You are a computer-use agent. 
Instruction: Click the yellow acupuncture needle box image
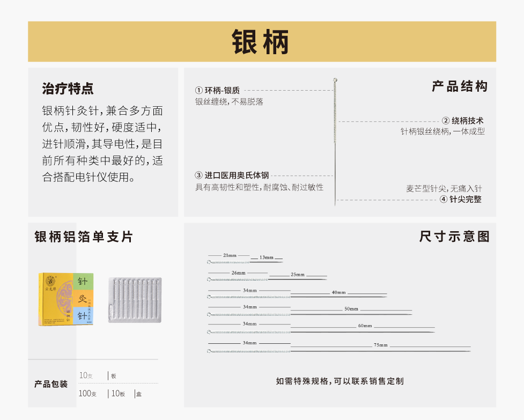pos(65,299)
